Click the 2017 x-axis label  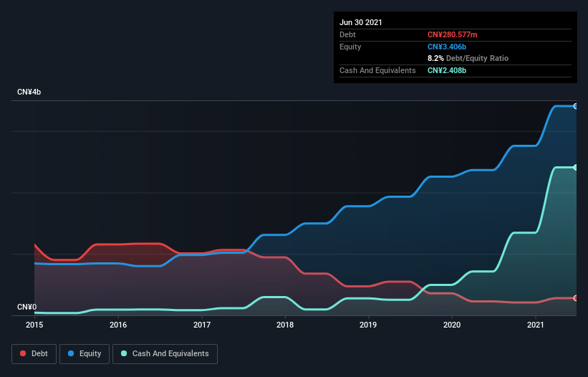202,325
